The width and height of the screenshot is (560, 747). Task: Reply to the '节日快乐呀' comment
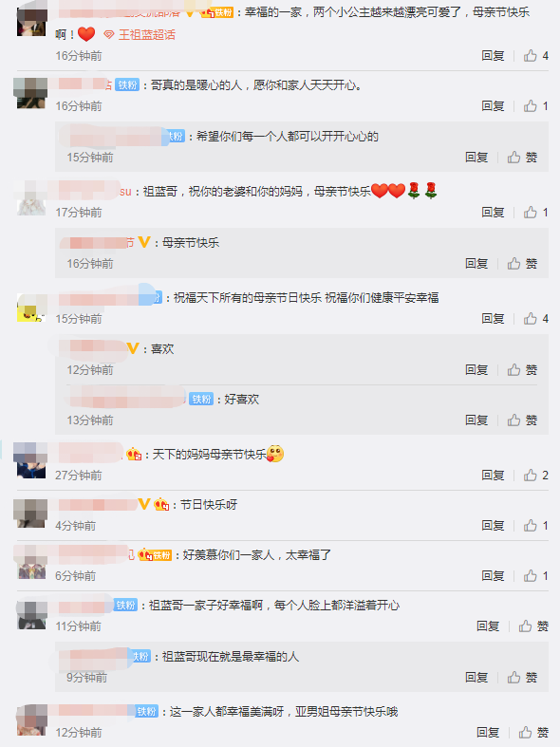493,526
